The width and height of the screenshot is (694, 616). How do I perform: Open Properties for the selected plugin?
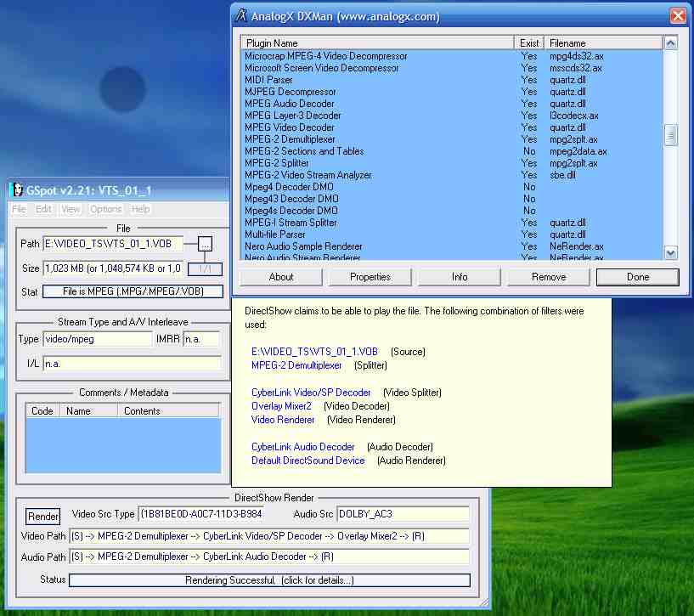(x=370, y=277)
